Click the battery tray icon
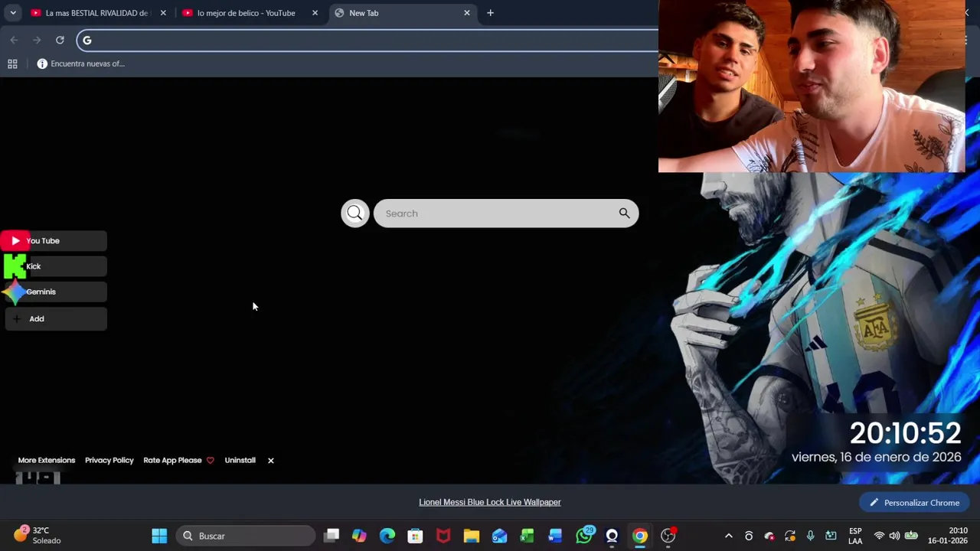 coord(911,536)
